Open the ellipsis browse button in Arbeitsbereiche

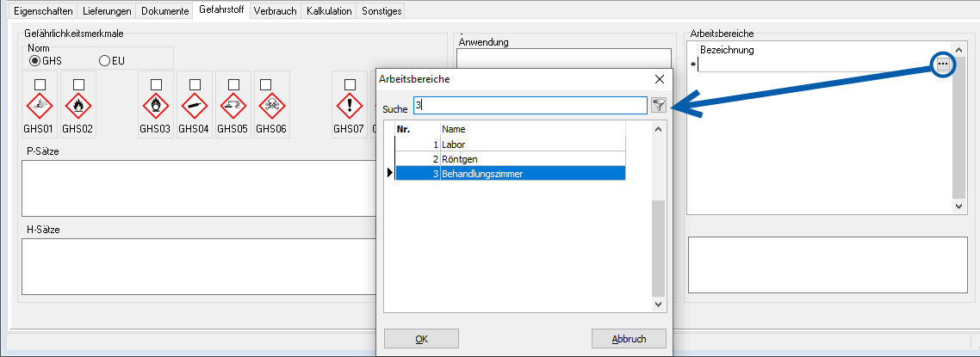click(944, 65)
